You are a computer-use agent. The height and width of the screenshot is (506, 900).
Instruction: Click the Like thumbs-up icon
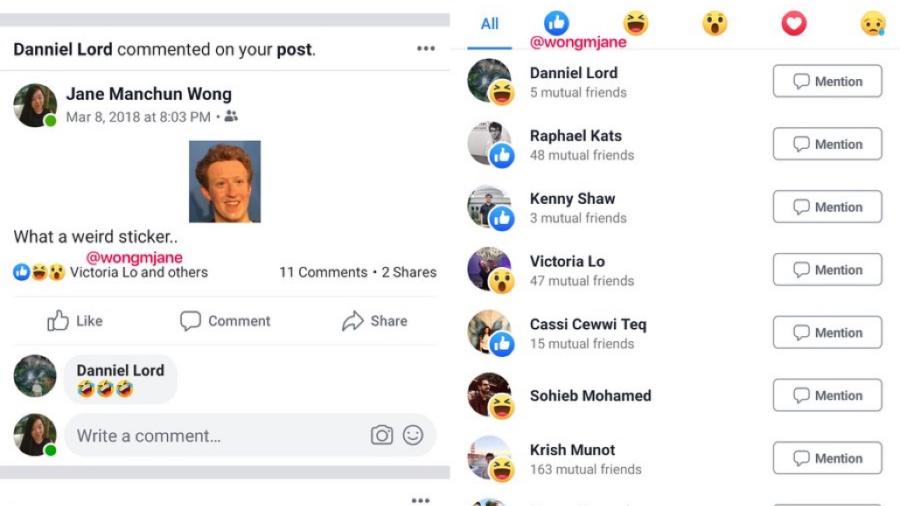pyautogui.click(x=59, y=321)
